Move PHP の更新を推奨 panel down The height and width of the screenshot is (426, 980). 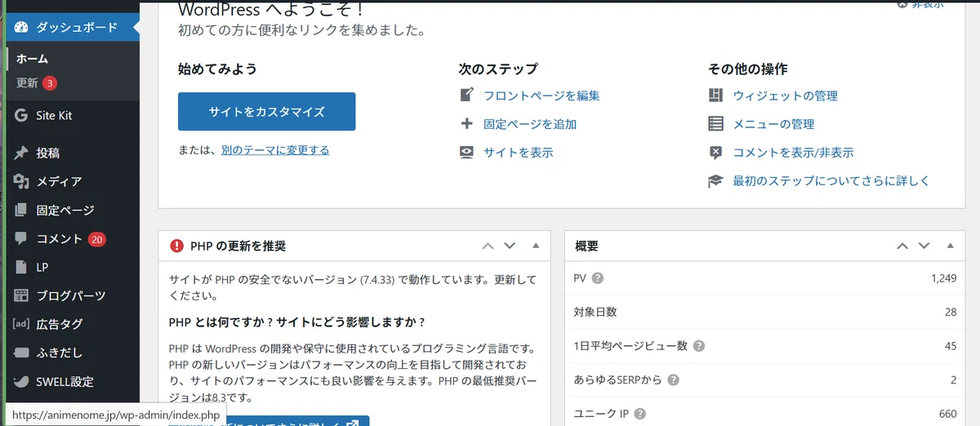click(x=510, y=246)
